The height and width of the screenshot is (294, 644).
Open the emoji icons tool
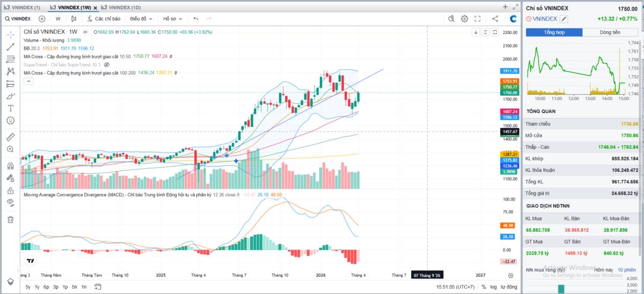pyautogui.click(x=11, y=120)
